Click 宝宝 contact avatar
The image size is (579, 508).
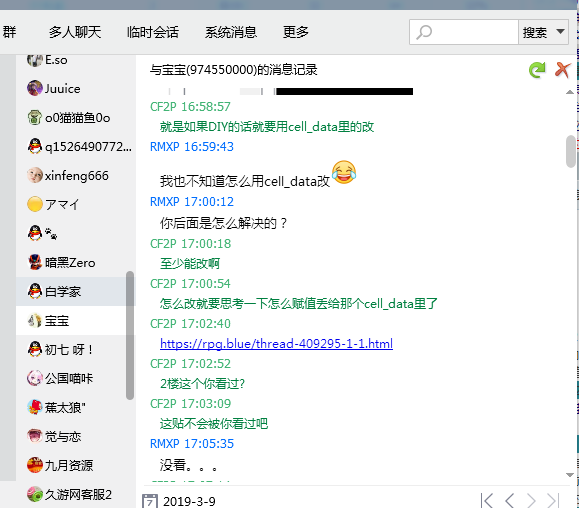pyautogui.click(x=35, y=320)
